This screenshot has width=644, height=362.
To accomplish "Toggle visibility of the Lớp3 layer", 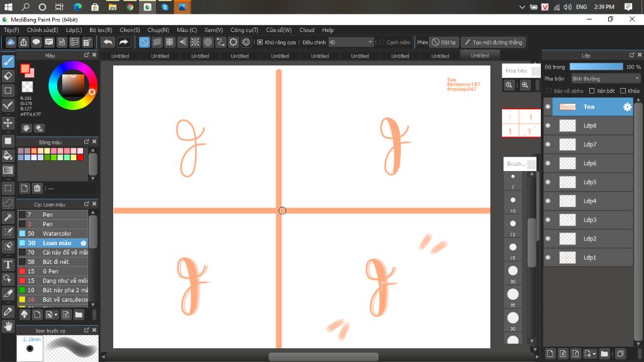I will click(x=548, y=220).
